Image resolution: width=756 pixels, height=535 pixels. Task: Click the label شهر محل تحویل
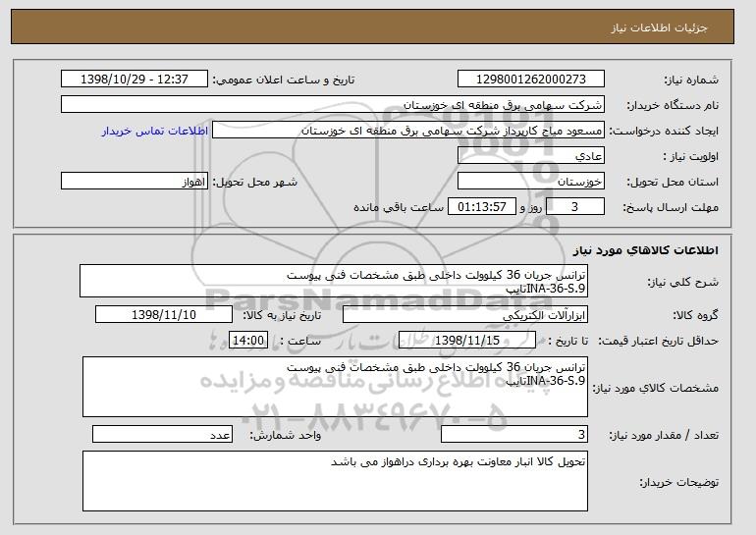click(255, 182)
